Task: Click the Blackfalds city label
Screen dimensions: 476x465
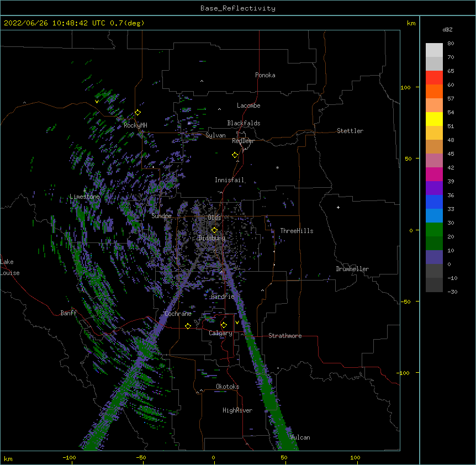Action: (244, 123)
